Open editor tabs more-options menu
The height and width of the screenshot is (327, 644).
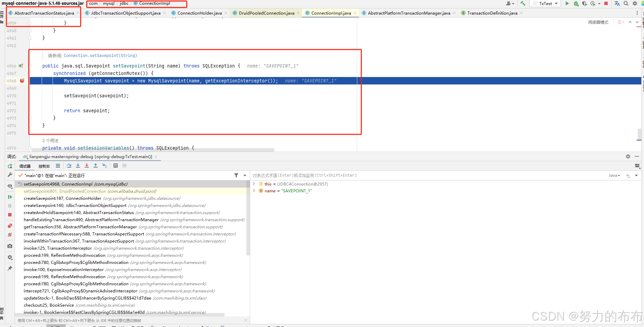(637, 13)
